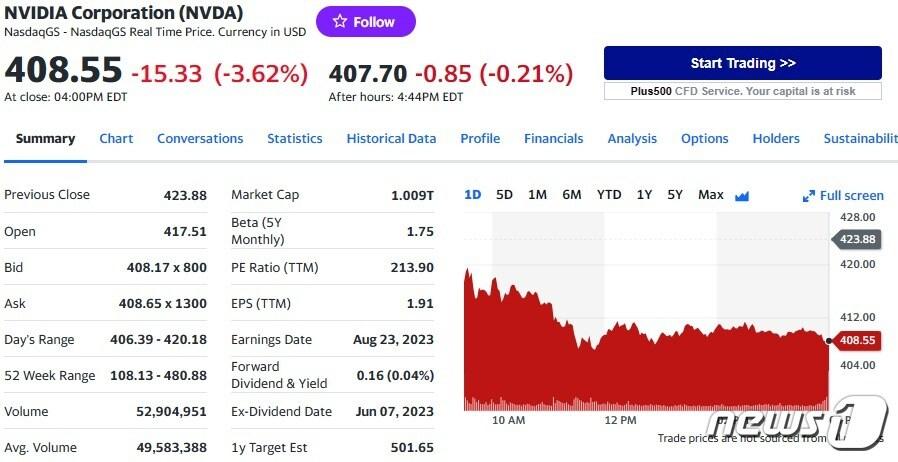Open the Plus500 CFD Service link

click(742, 91)
